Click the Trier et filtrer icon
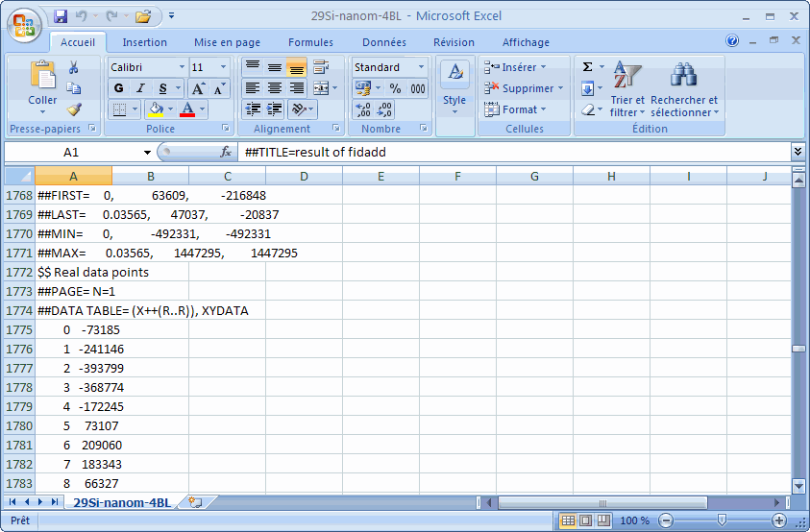The width and height of the screenshot is (810, 532). coord(626,75)
